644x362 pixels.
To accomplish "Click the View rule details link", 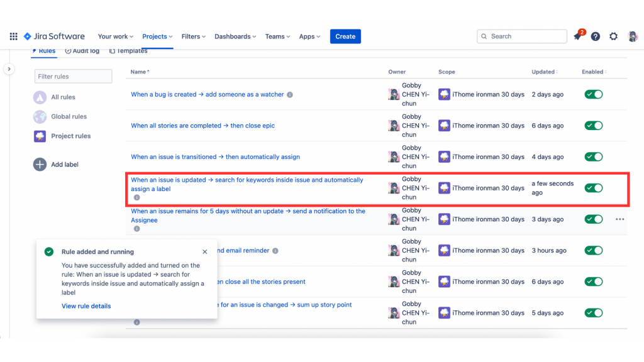I will tap(86, 306).
